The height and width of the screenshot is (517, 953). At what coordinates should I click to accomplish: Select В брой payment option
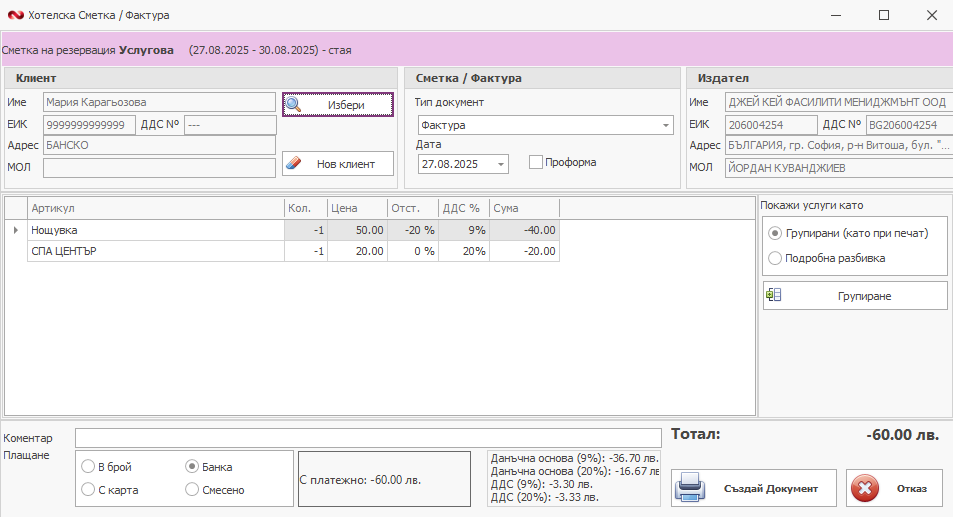[89, 467]
